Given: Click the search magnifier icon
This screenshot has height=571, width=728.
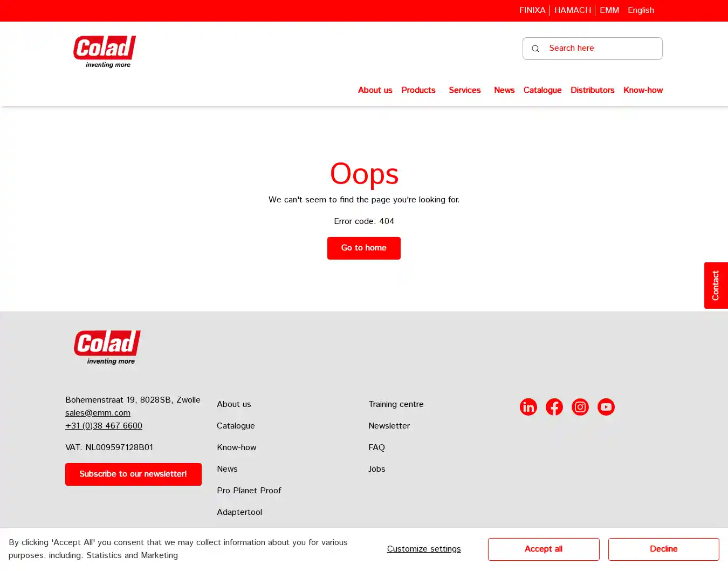Looking at the screenshot, I should tap(535, 49).
